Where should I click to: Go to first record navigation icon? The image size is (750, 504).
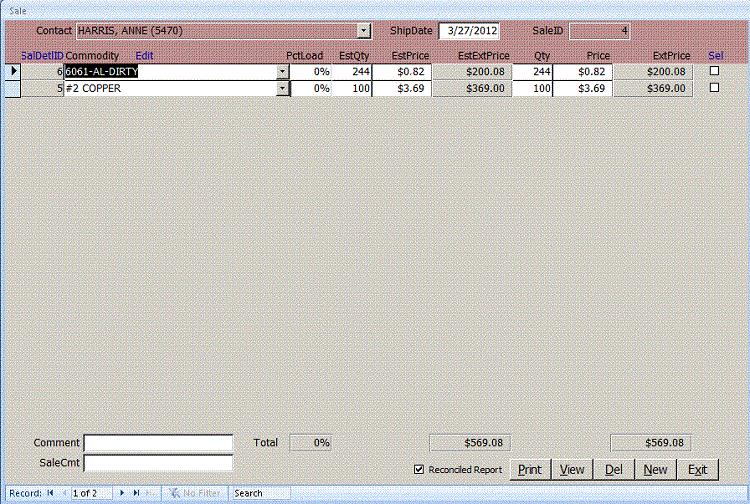[50, 493]
